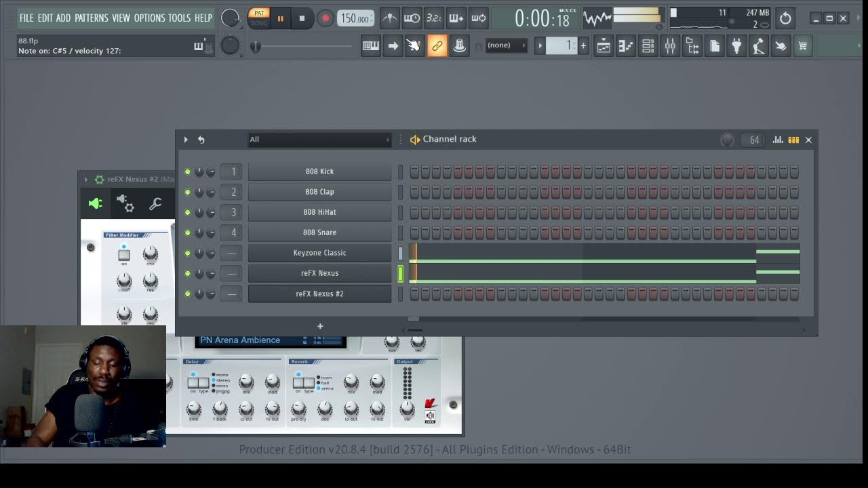This screenshot has width=868, height=488.
Task: Select the 808 Clap channel button
Action: tap(319, 192)
